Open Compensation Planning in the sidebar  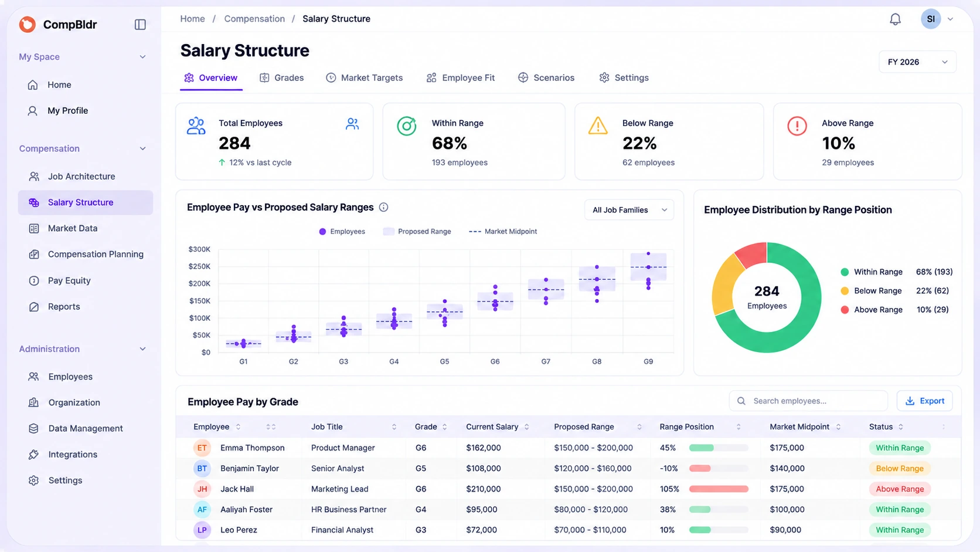[x=86, y=254]
